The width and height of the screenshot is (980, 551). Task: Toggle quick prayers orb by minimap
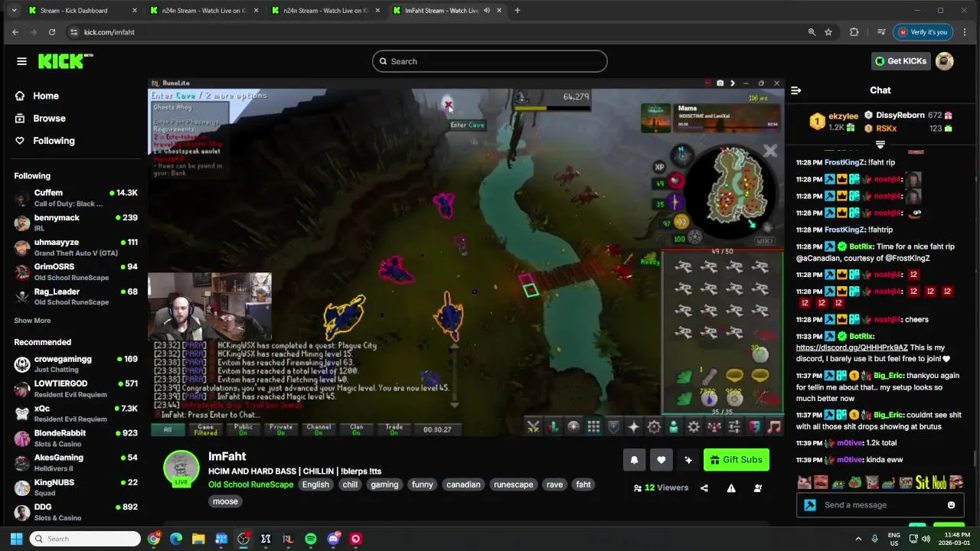(x=675, y=203)
